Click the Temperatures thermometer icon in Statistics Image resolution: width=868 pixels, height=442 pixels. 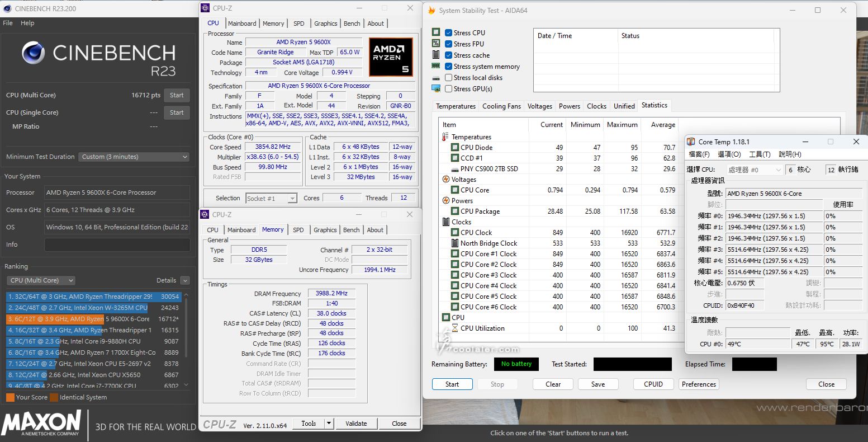(445, 137)
